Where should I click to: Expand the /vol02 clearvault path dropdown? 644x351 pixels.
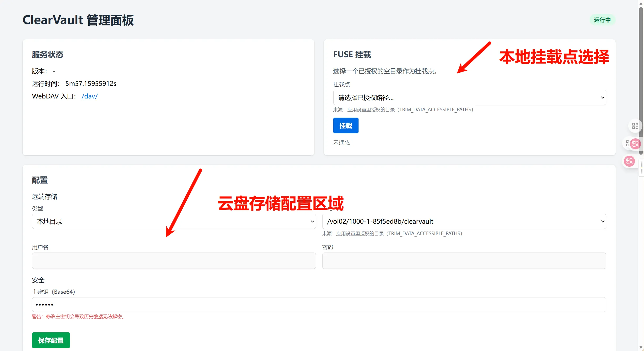tap(464, 222)
